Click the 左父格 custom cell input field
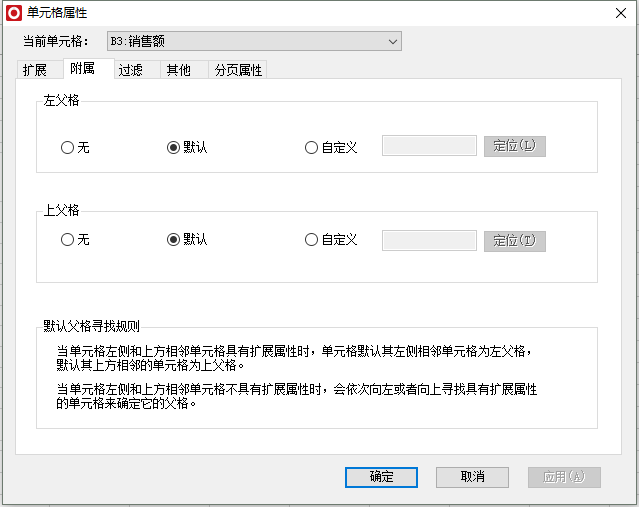Image resolution: width=639 pixels, height=507 pixels. click(429, 146)
